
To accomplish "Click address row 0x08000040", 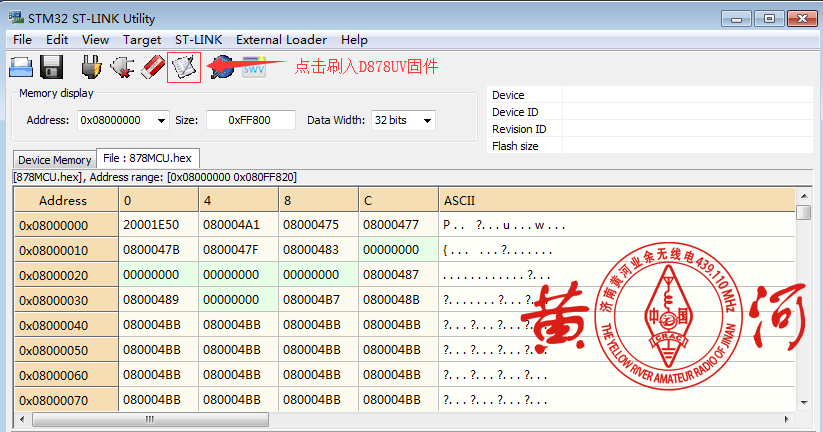I will [x=66, y=325].
